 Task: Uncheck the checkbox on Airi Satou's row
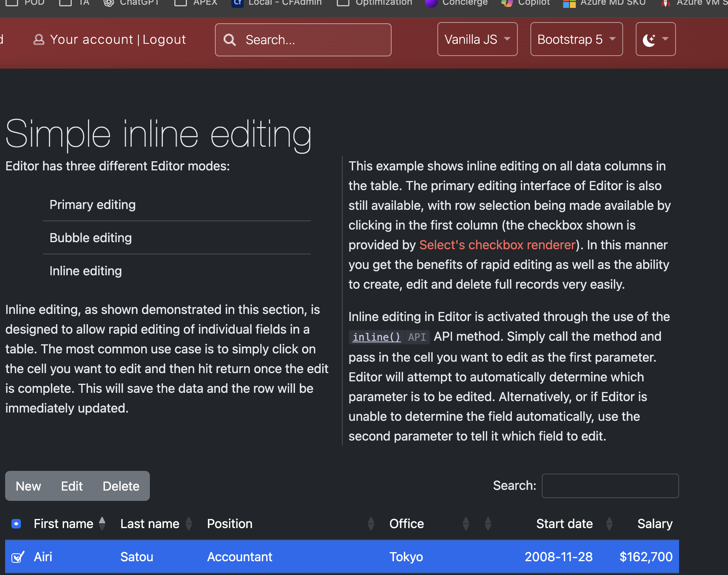pos(17,557)
